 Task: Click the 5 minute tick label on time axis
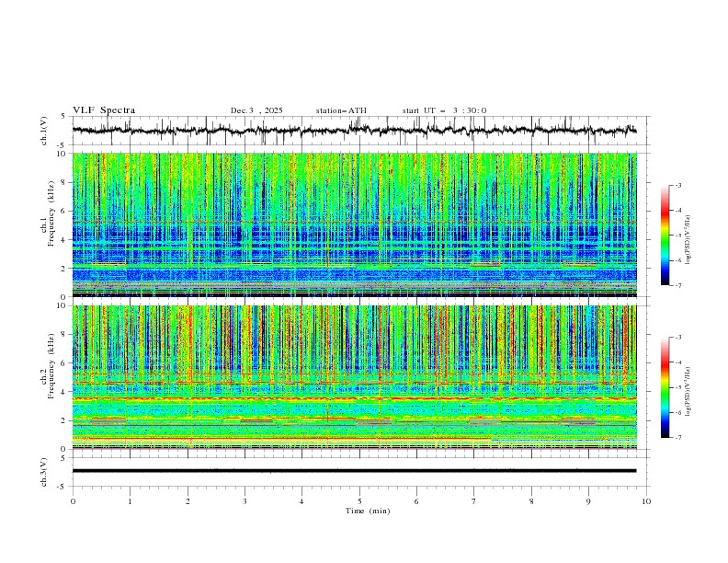coord(359,500)
